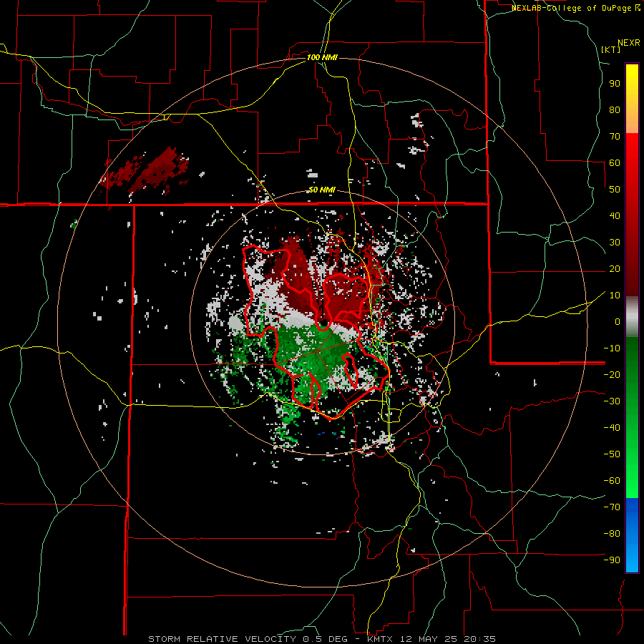Click the STORM RELATIVE VELOCITY caption text
The height and width of the screenshot is (644, 644).
222,639
